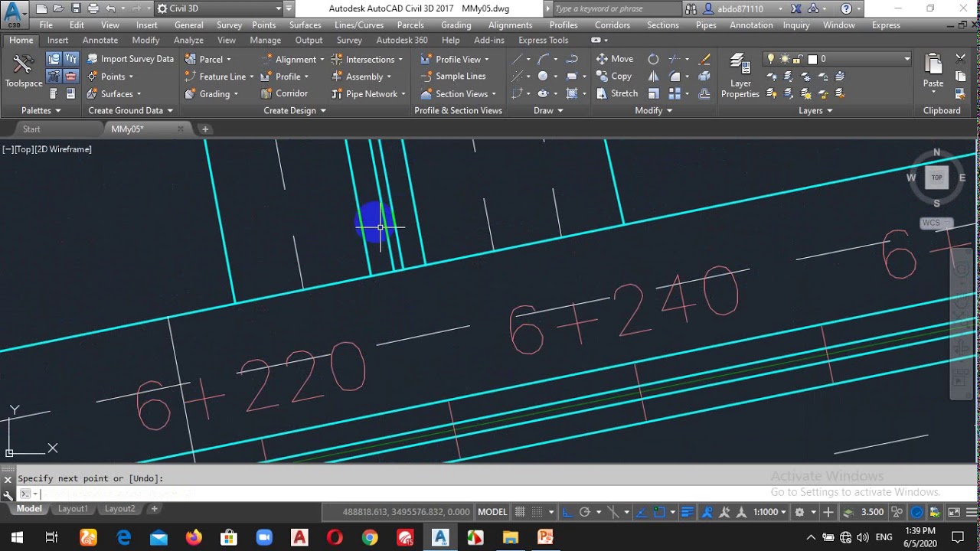Choose the Move tool
Image resolution: width=980 pixels, height=551 pixels.
tap(615, 59)
